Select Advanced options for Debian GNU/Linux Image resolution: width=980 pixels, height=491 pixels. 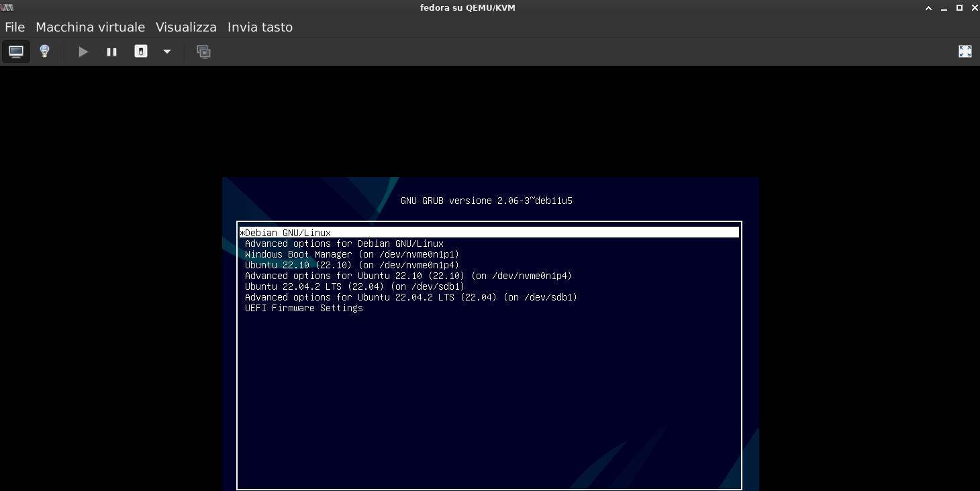(x=344, y=243)
